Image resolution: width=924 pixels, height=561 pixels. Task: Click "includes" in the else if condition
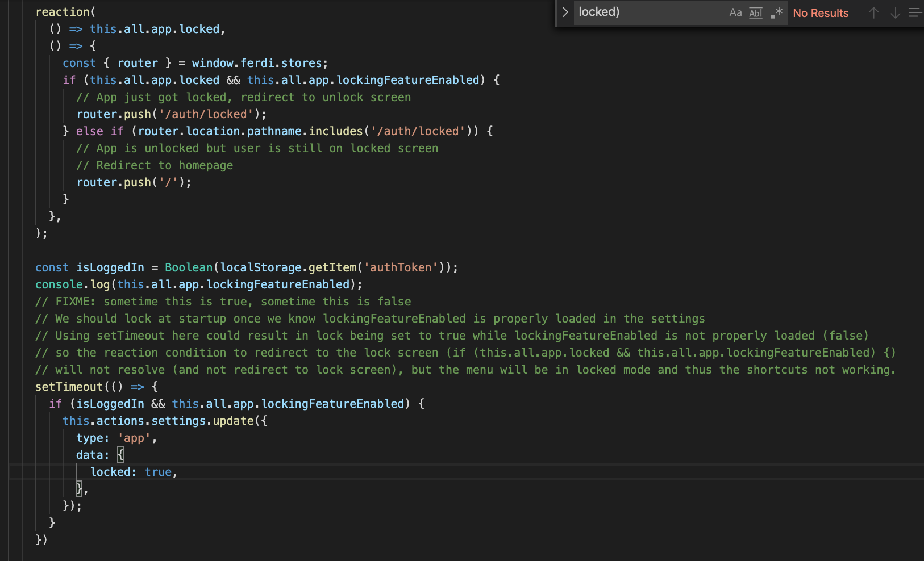pos(336,131)
